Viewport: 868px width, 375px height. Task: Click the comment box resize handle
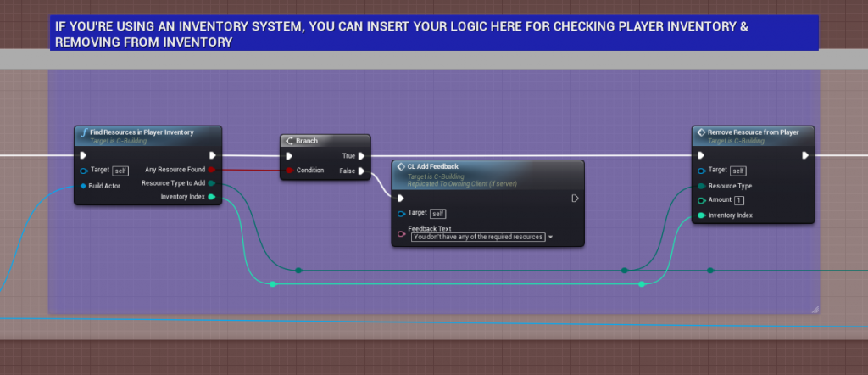815,308
